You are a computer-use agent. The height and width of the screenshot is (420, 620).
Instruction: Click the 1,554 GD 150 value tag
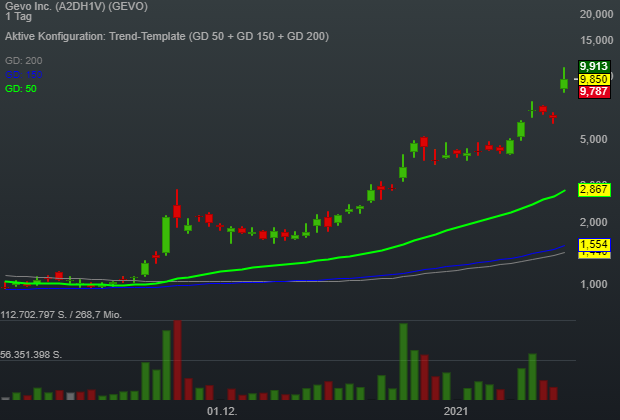click(594, 244)
